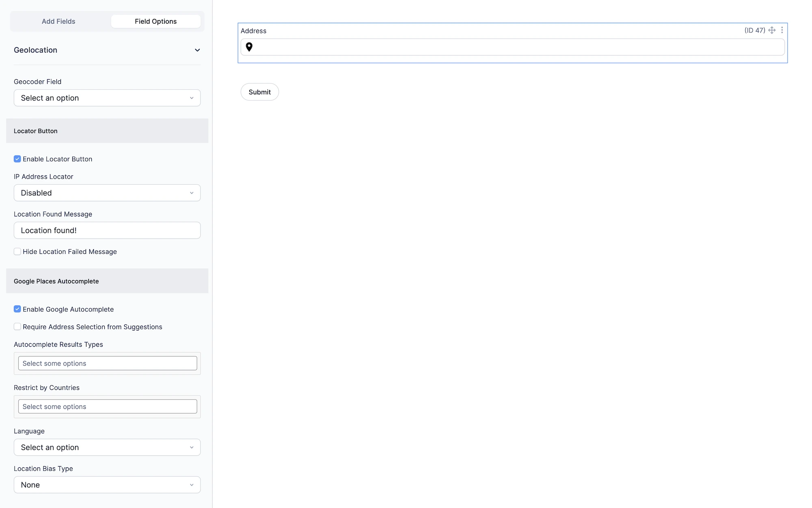The height and width of the screenshot is (508, 812).
Task: Open Location Bias Type dropdown
Action: [x=107, y=485]
